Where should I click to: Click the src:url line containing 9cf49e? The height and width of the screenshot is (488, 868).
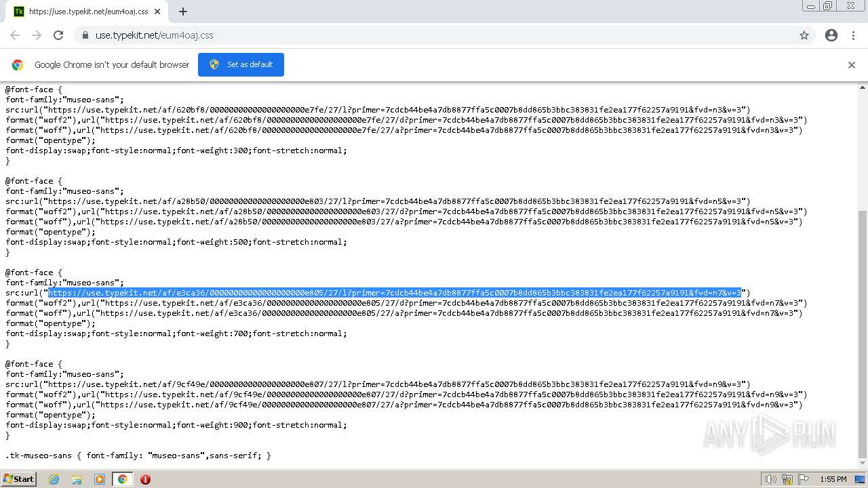pyautogui.click(x=378, y=384)
